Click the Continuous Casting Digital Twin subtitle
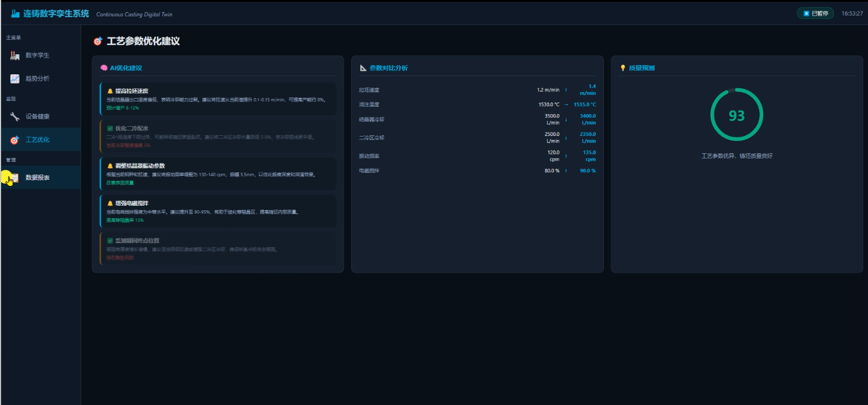The width and height of the screenshot is (868, 405). coord(134,14)
